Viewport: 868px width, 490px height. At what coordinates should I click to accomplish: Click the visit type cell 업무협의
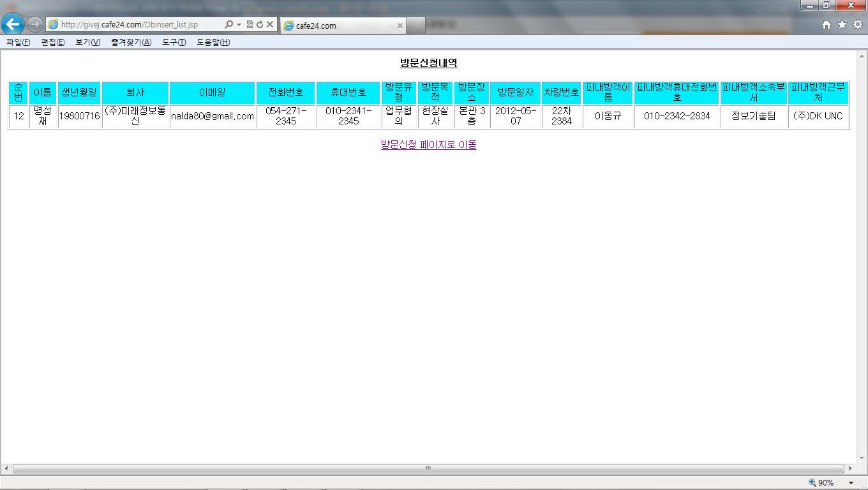click(x=400, y=116)
